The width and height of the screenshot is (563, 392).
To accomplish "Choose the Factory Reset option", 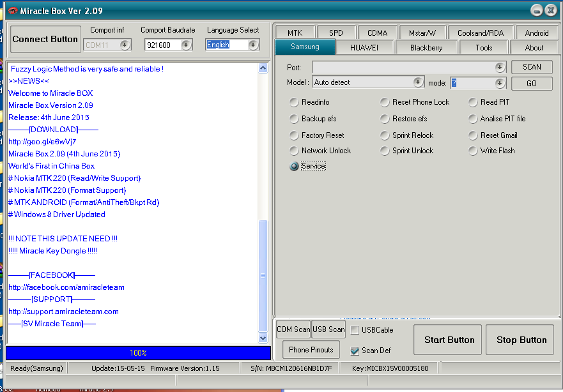I will point(294,135).
